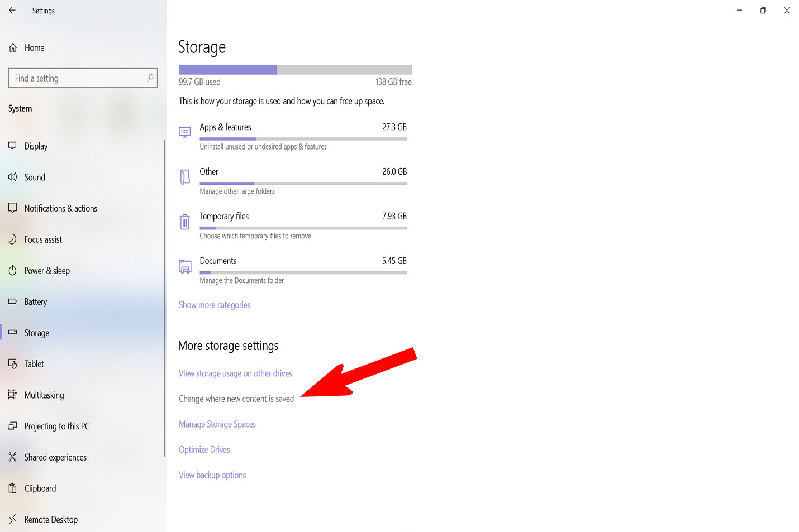This screenshot has width=799, height=532.
Task: Click the Battery icon
Action: 12,301
